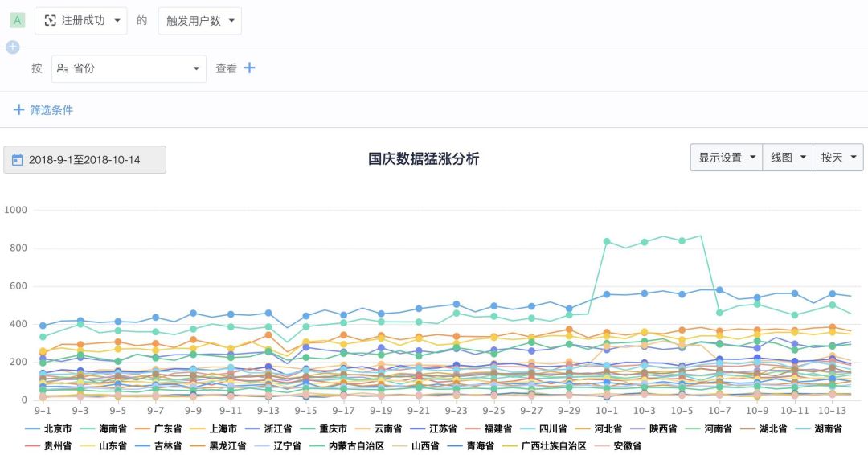Open the 显示设置 menu

click(726, 158)
